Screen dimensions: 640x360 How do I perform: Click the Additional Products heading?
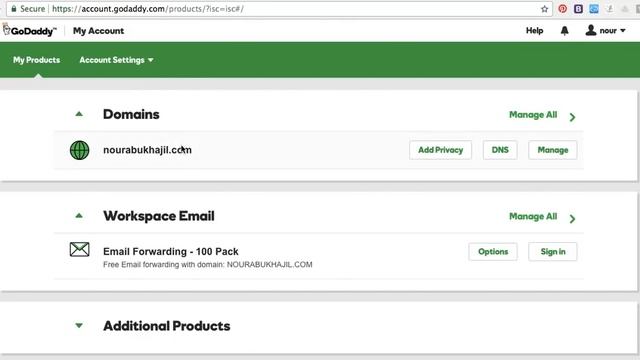pos(167,326)
